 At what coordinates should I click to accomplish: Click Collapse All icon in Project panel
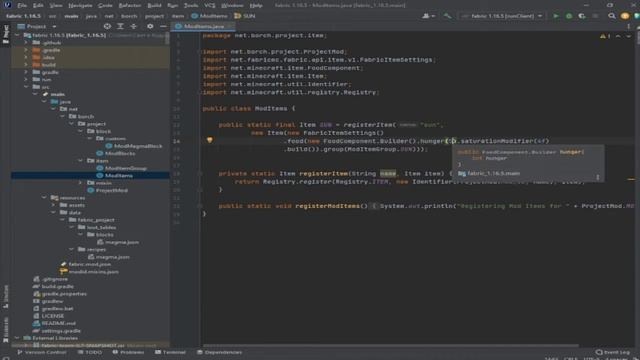(133, 26)
